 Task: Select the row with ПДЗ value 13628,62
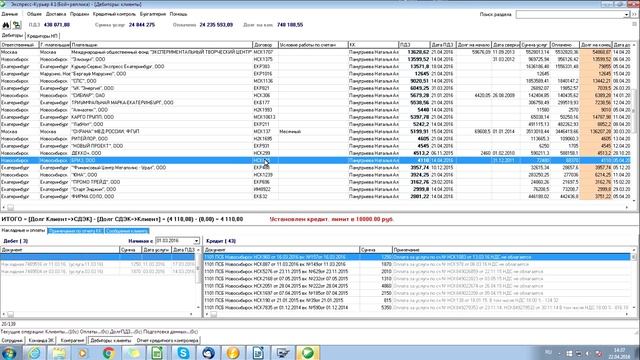tap(315, 52)
